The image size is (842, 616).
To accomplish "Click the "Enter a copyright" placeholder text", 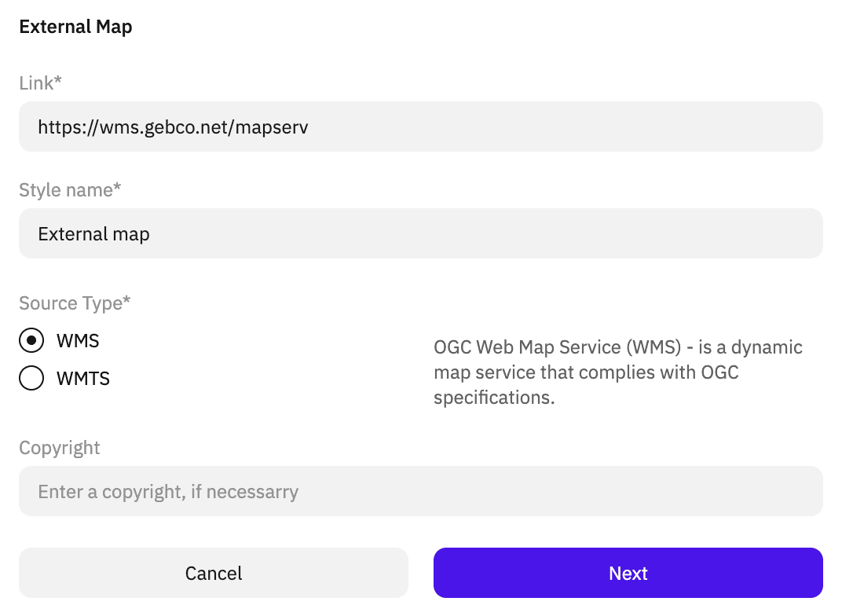I will coord(168,493).
